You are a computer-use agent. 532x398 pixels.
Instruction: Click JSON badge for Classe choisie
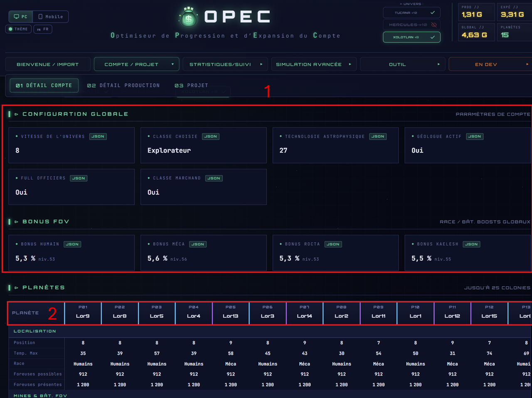[x=211, y=136]
